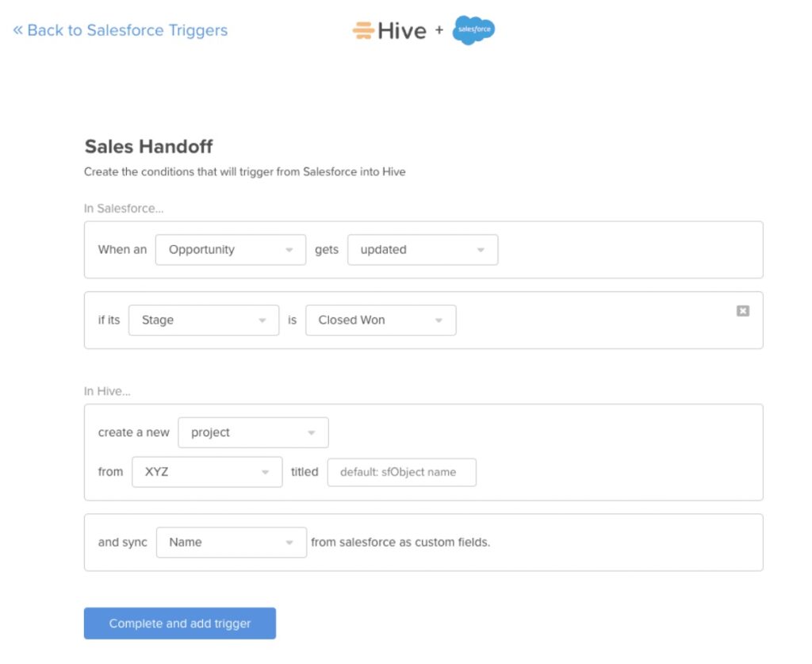Open the Opportunity object dropdown

pos(230,249)
